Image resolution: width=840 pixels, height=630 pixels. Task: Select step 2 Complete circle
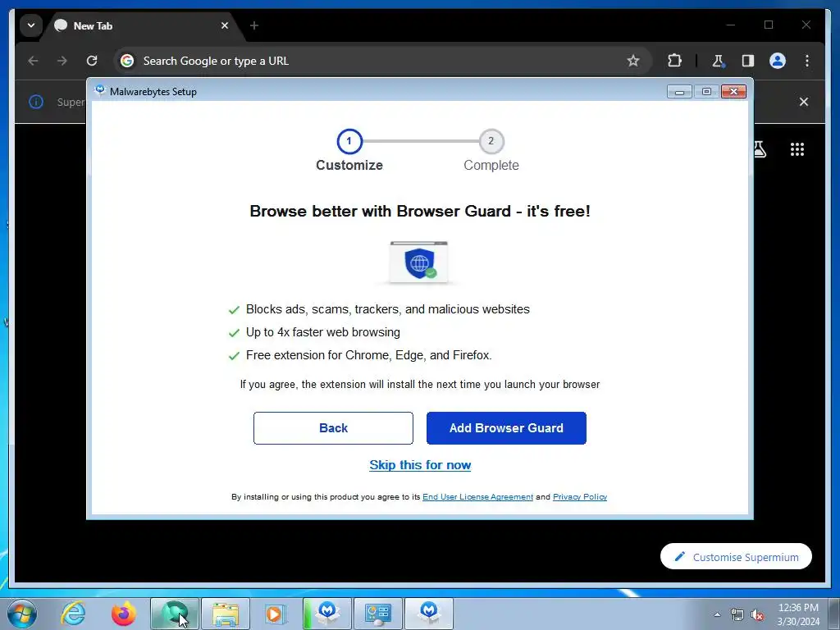[491, 141]
